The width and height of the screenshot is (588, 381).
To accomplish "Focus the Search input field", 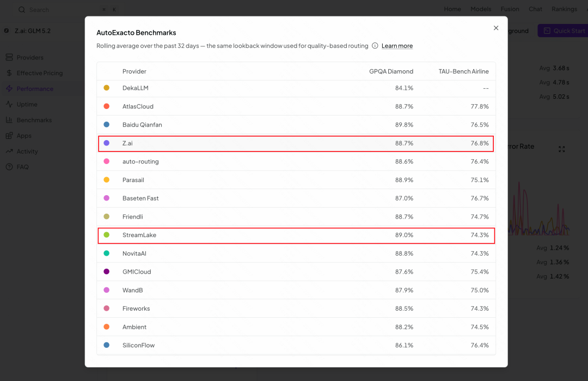I will [x=68, y=10].
